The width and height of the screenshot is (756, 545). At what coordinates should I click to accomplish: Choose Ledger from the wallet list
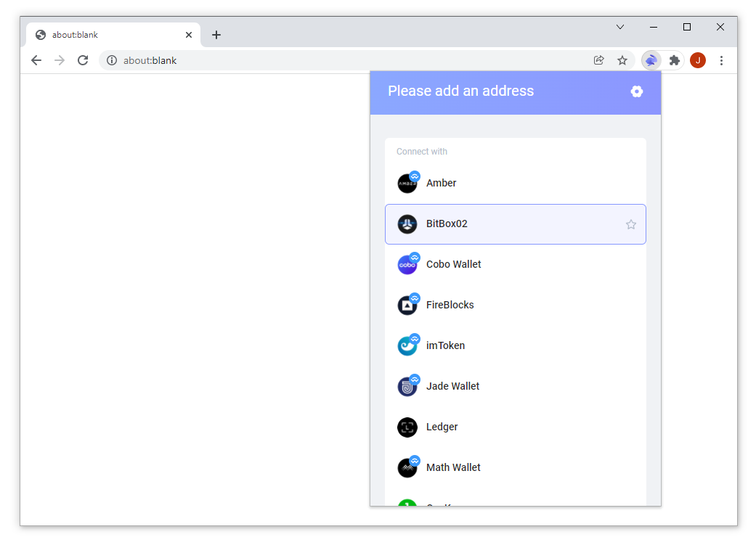(x=516, y=427)
